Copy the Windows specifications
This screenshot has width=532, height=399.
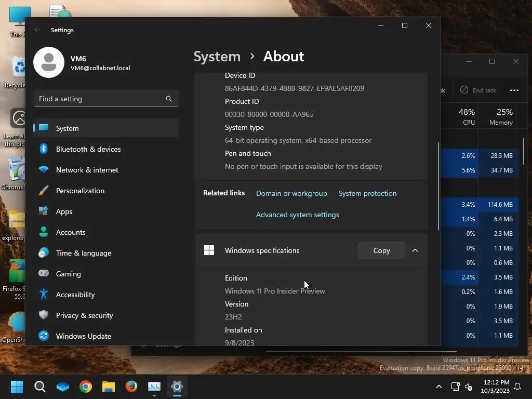tap(381, 250)
